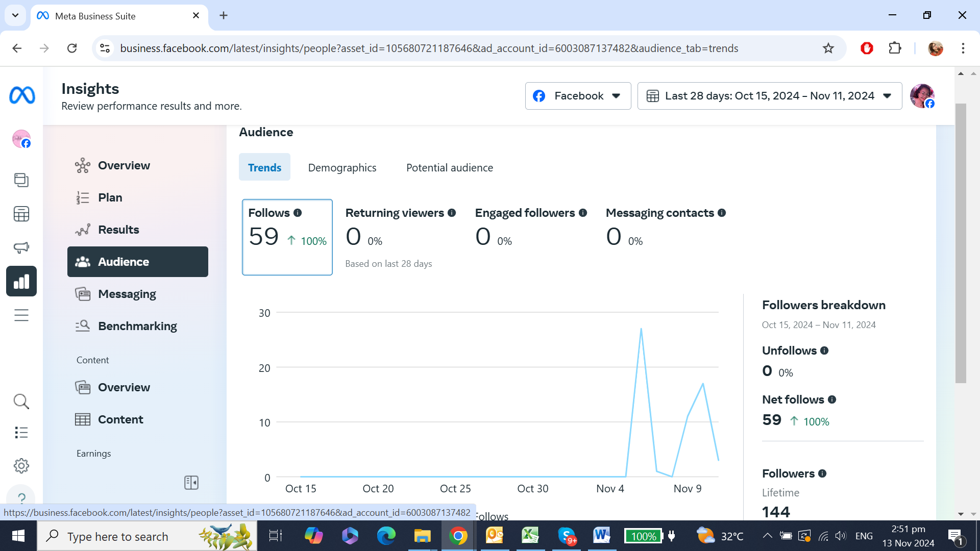Select the Follows metric card
Screen dimensions: 980x551
(287, 237)
